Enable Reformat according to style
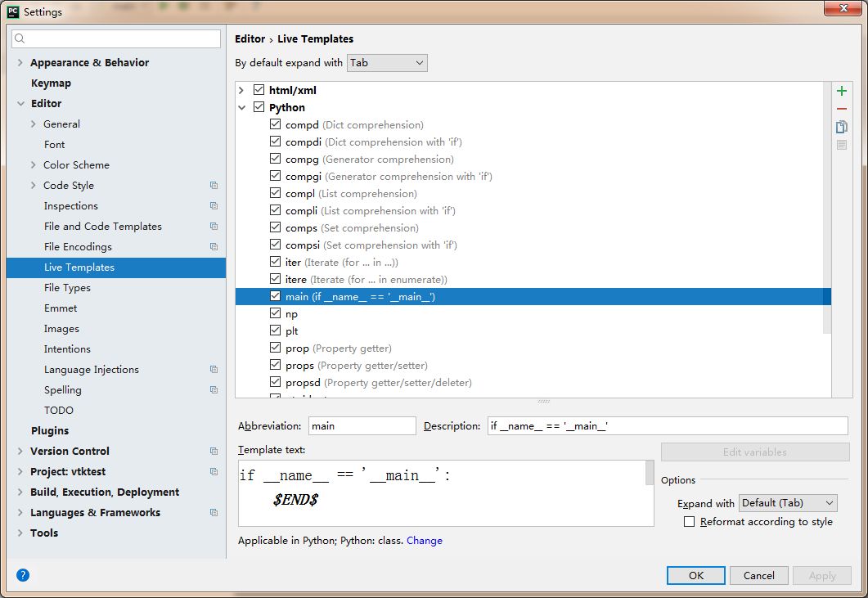868x598 pixels. pos(689,522)
